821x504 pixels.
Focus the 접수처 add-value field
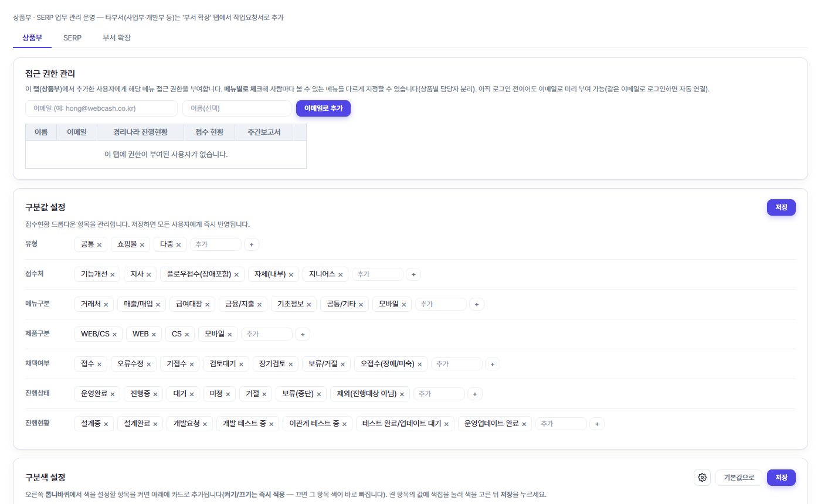378,274
